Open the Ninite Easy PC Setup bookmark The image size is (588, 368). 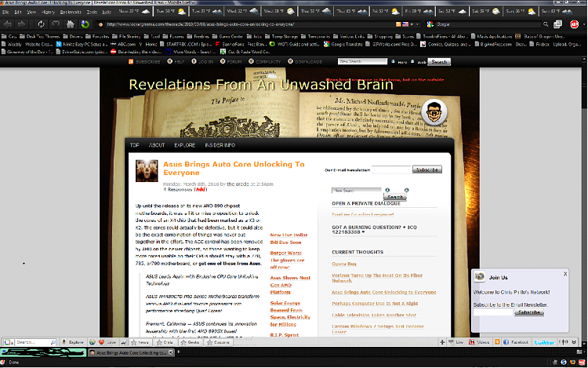coord(82,44)
